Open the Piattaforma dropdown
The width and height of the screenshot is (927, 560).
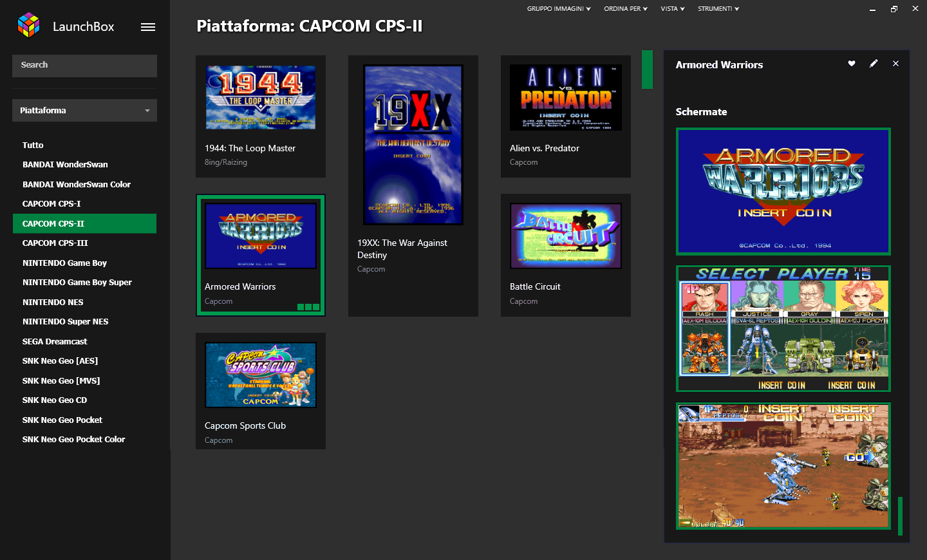[x=84, y=111]
